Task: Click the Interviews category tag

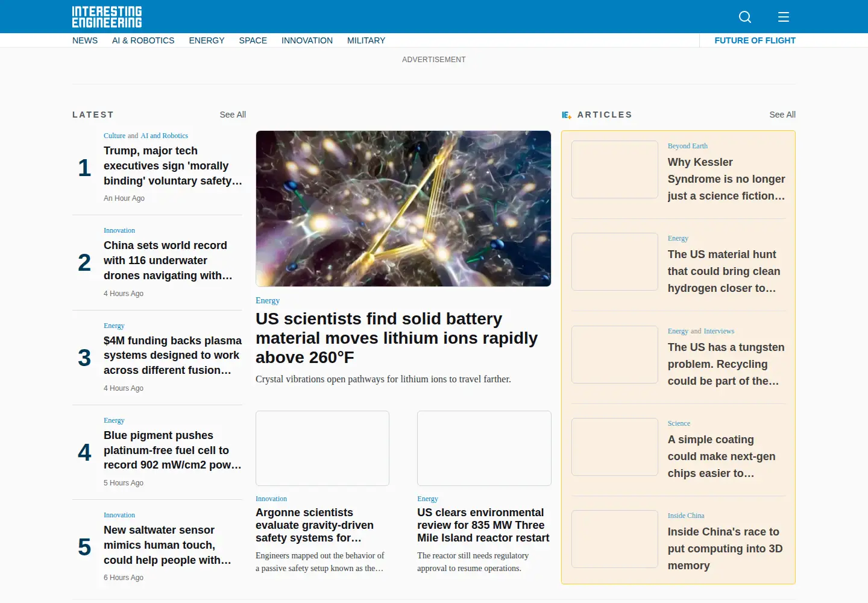Action: 719,331
